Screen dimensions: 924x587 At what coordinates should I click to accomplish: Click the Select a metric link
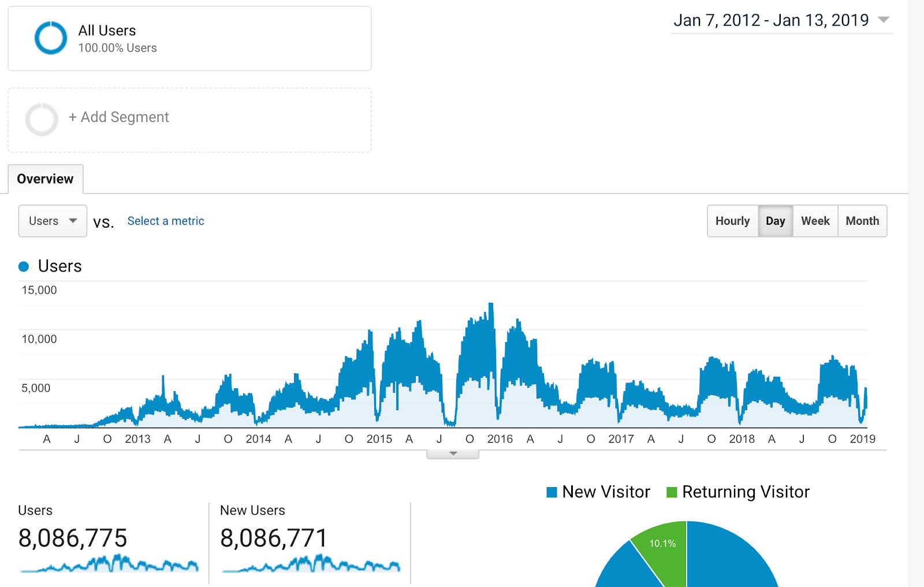(166, 221)
